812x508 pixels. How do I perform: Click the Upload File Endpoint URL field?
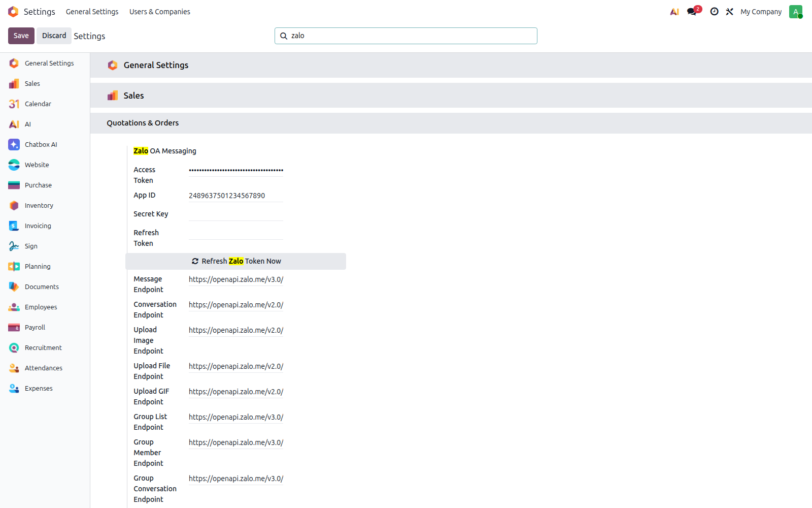click(x=236, y=366)
